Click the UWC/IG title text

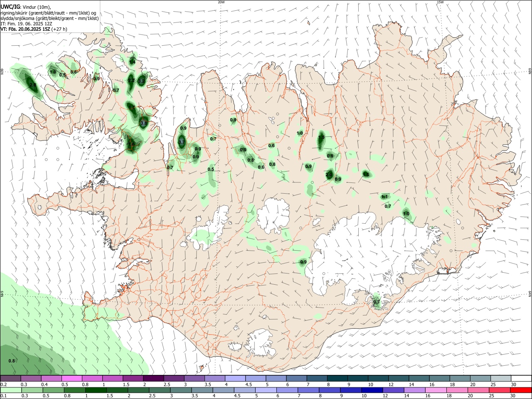click(10, 7)
